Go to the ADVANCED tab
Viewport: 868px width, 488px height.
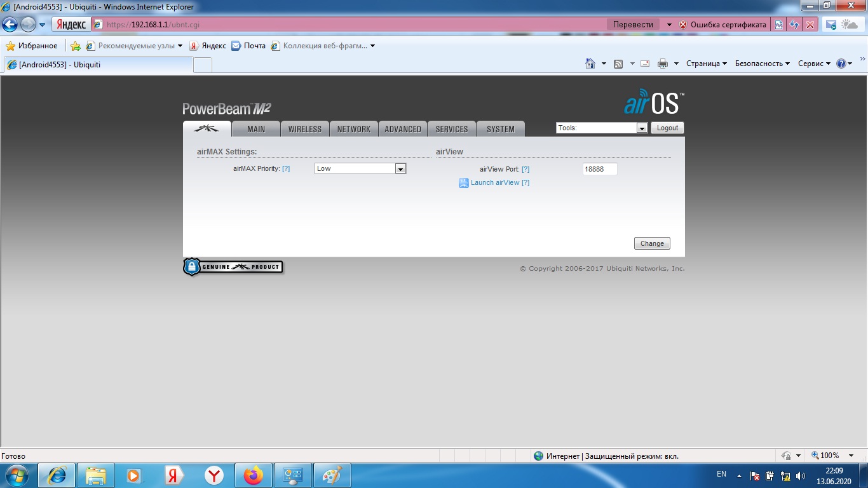click(403, 129)
